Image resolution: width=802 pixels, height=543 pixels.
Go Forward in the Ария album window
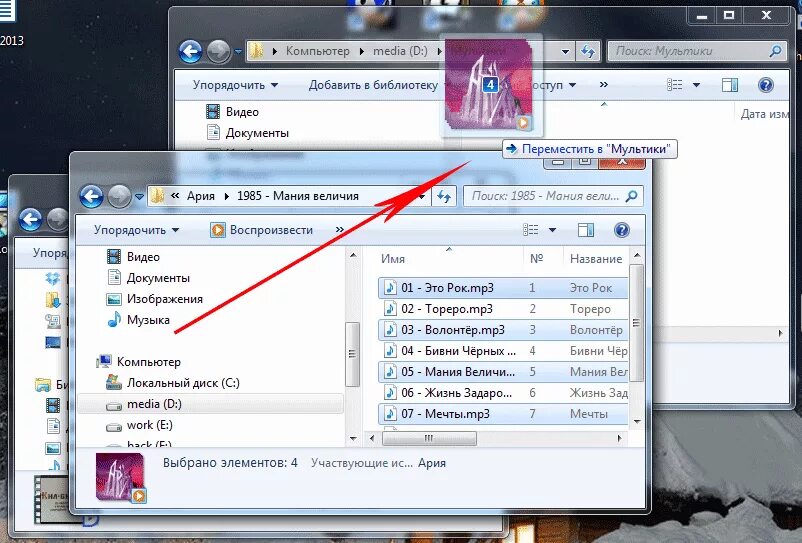(120, 196)
